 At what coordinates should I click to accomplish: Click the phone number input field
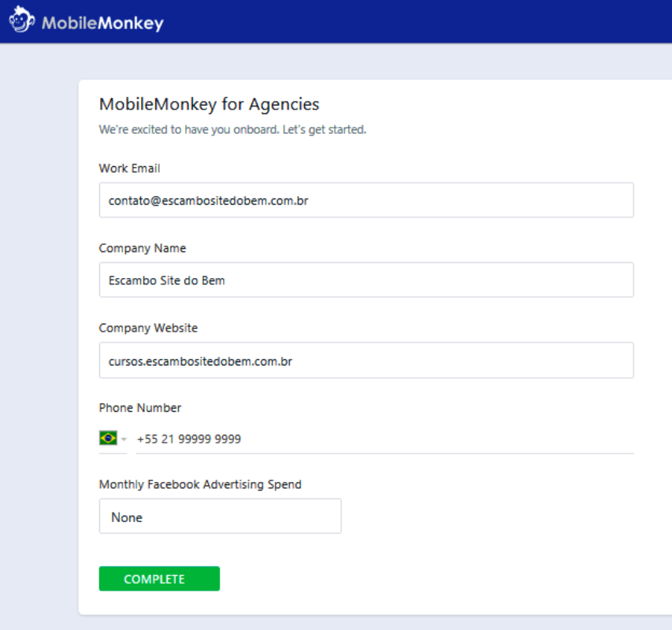click(x=384, y=439)
